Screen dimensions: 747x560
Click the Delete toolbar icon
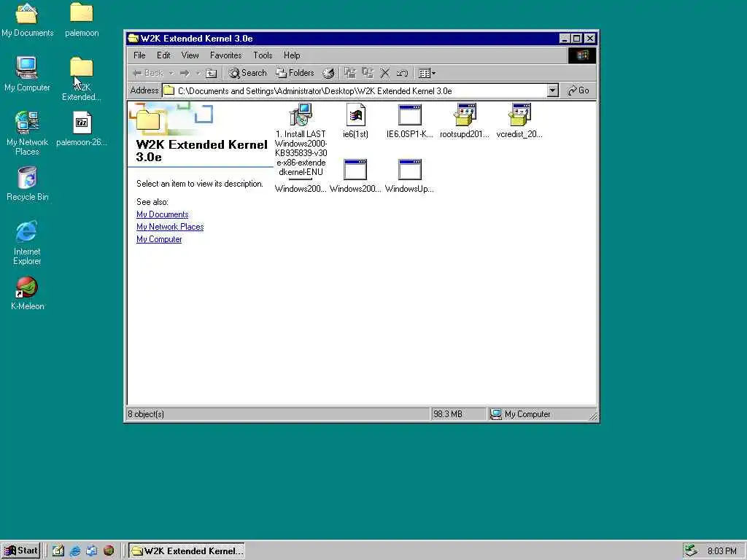pos(385,74)
